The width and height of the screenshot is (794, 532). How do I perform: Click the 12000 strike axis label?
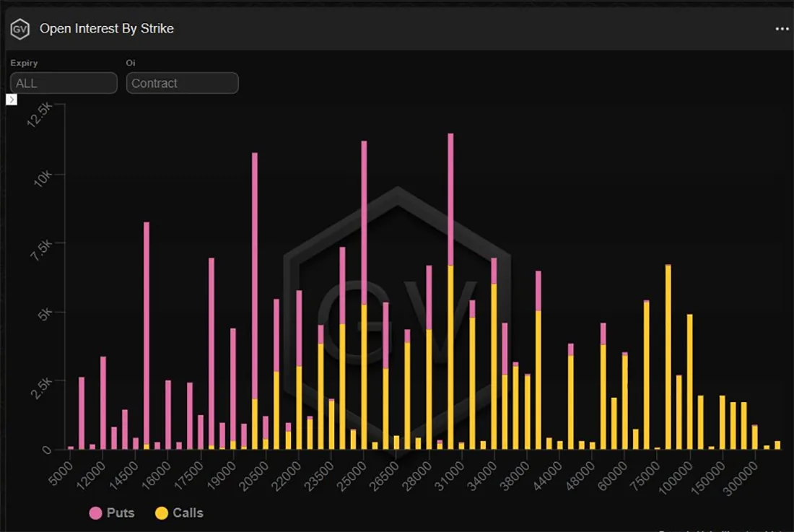(x=91, y=476)
